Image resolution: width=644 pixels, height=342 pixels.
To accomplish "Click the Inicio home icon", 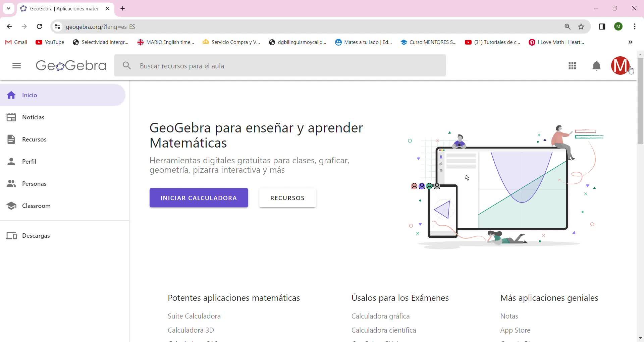I will click(x=11, y=95).
